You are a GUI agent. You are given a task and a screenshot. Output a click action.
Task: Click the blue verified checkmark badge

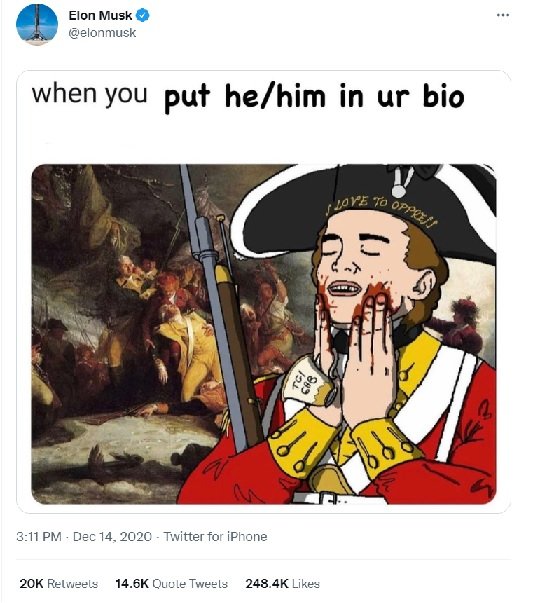tap(143, 15)
